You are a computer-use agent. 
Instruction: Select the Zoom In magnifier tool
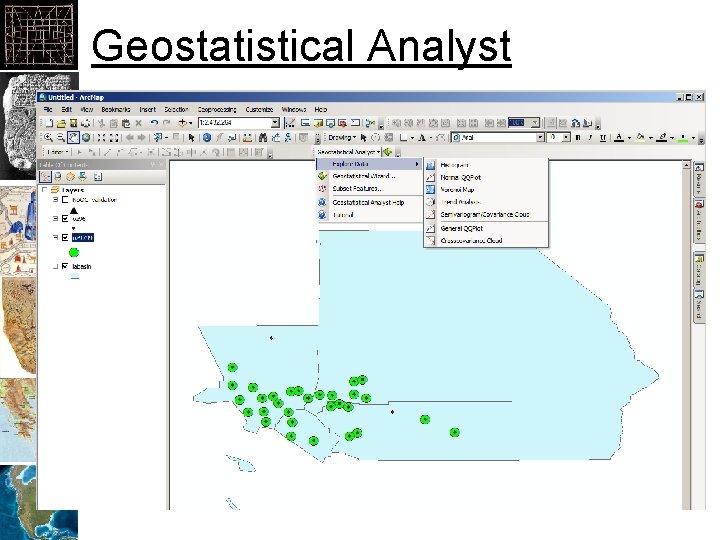pos(48,137)
